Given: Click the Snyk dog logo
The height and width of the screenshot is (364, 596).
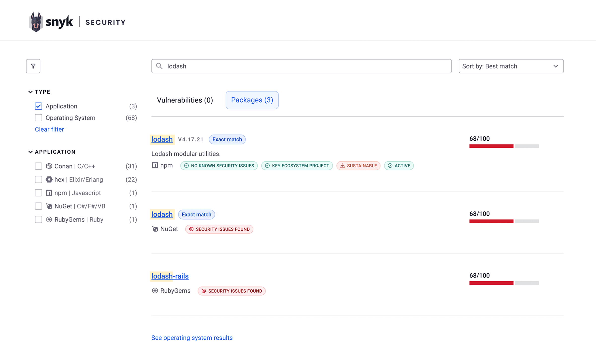Looking at the screenshot, I should (x=36, y=22).
